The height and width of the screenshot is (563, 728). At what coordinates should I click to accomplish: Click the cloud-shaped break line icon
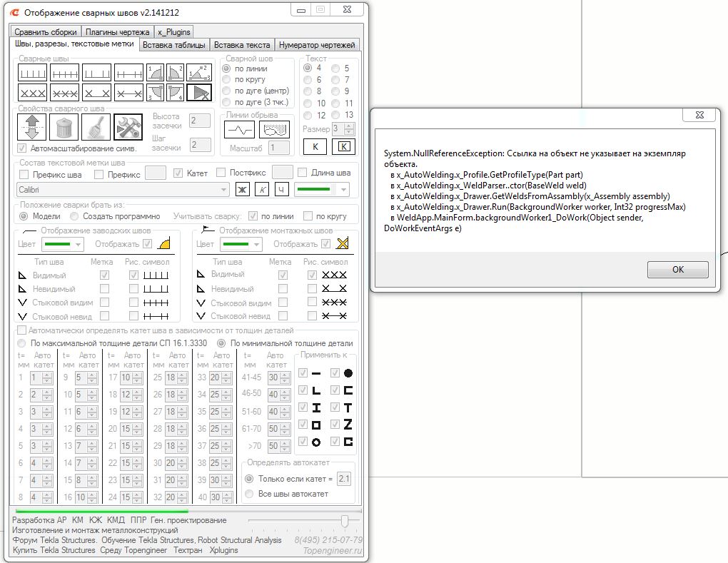[x=274, y=130]
